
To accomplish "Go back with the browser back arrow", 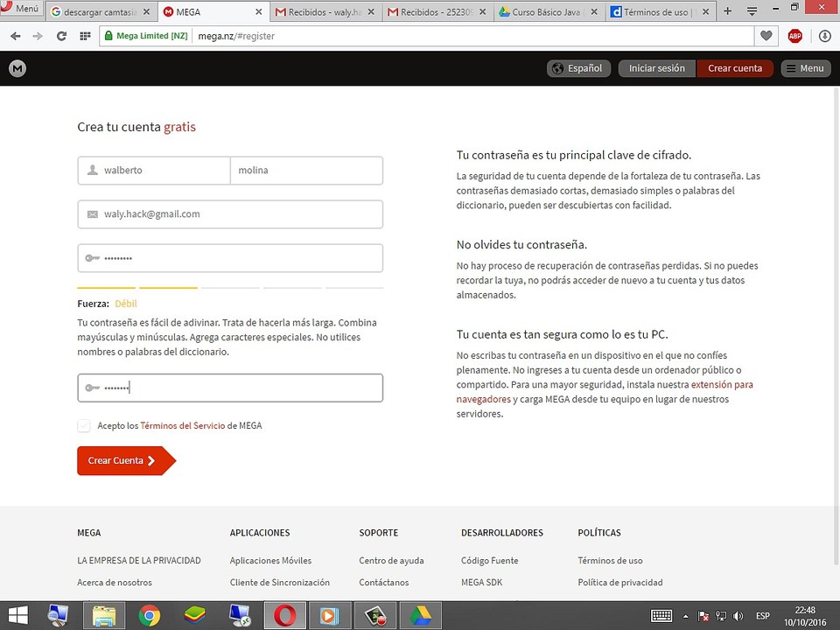I will [16, 36].
